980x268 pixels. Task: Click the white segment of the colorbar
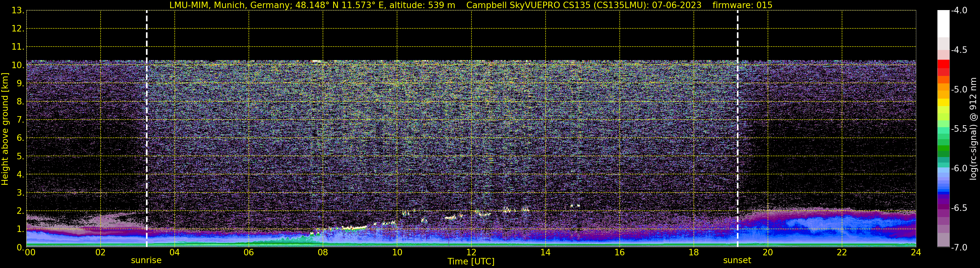[x=943, y=24]
